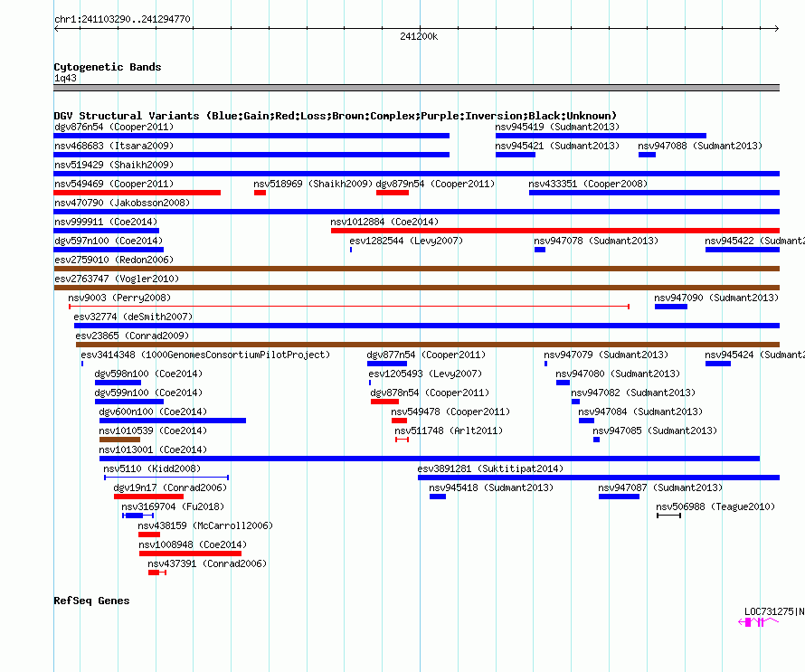Click the nsv945421 (Sudmant2013) label
Screen dimensions: 805x672
coord(557,146)
